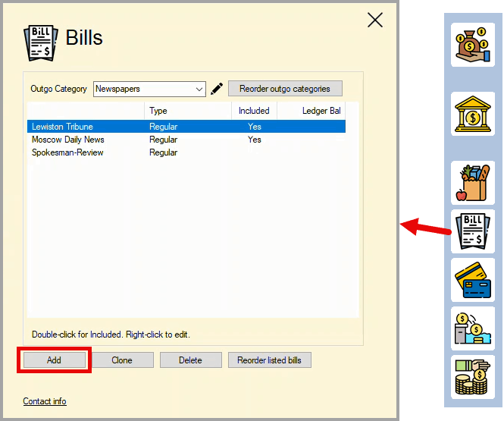
Task: Click Regular type of Lewiston Tribune
Action: (163, 127)
